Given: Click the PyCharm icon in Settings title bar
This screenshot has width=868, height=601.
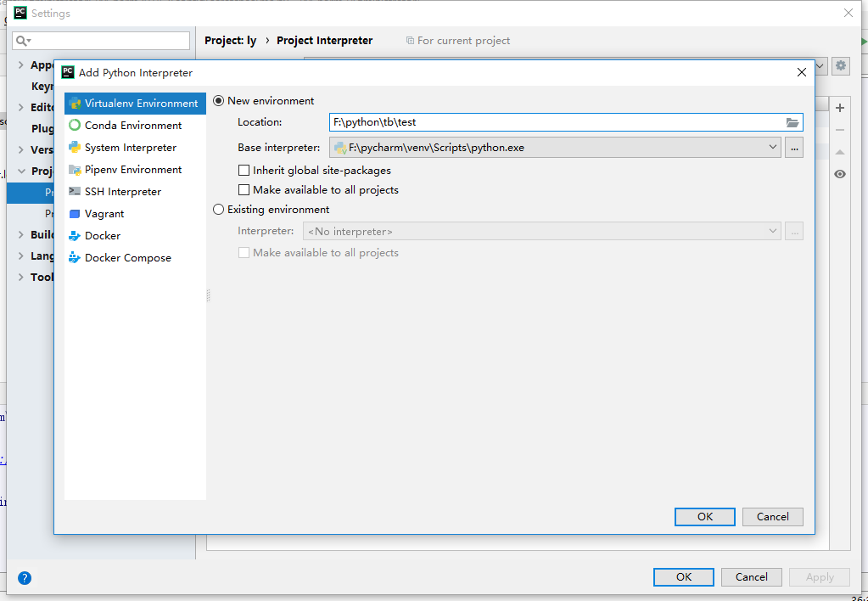Looking at the screenshot, I should [20, 13].
